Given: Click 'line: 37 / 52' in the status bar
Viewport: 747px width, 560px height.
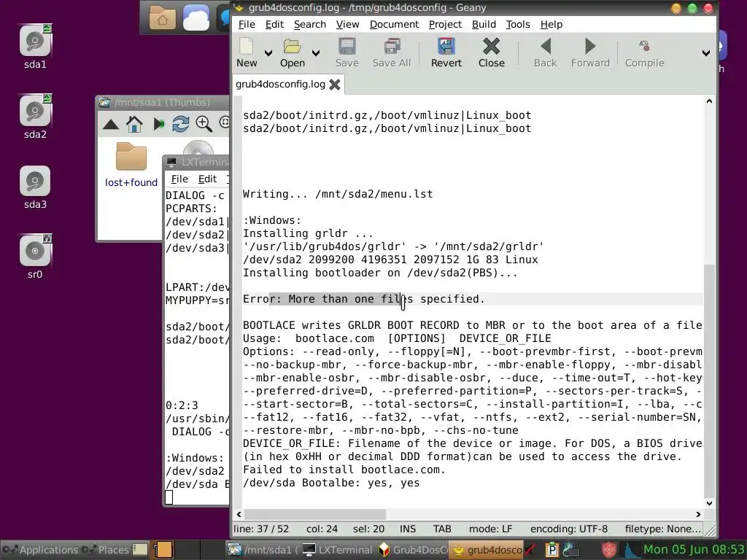Looking at the screenshot, I should [261, 529].
